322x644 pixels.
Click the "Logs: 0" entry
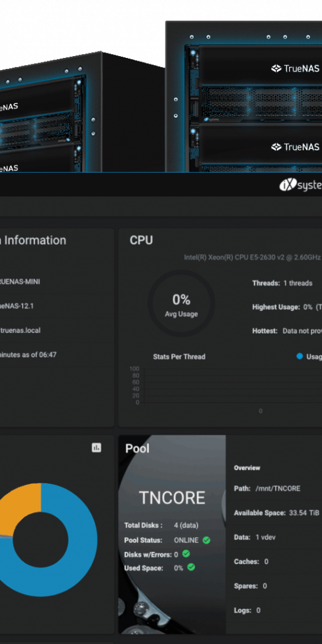pyautogui.click(x=247, y=611)
